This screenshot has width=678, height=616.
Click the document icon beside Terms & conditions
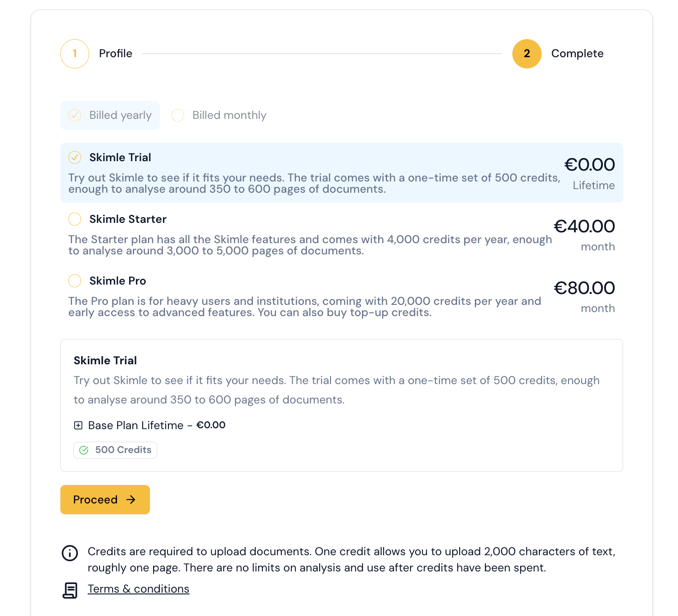70,590
